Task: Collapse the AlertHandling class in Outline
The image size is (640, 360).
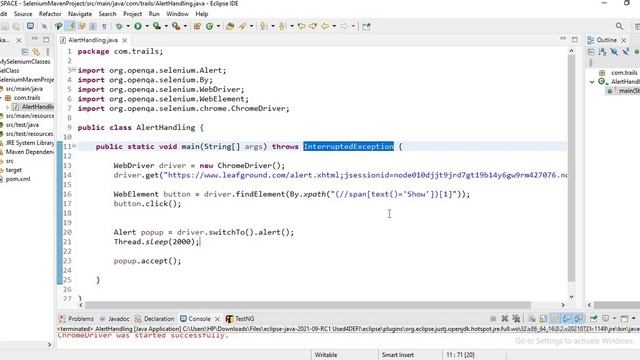Action: [592, 82]
